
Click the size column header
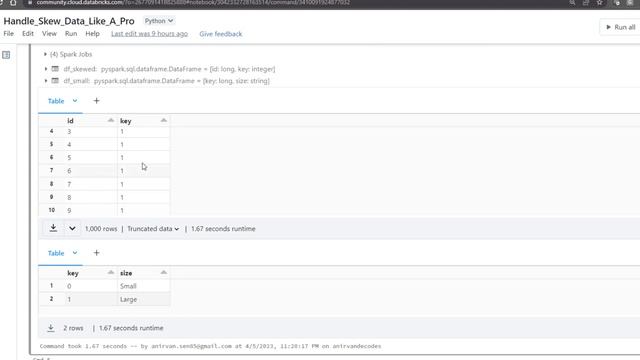point(126,273)
